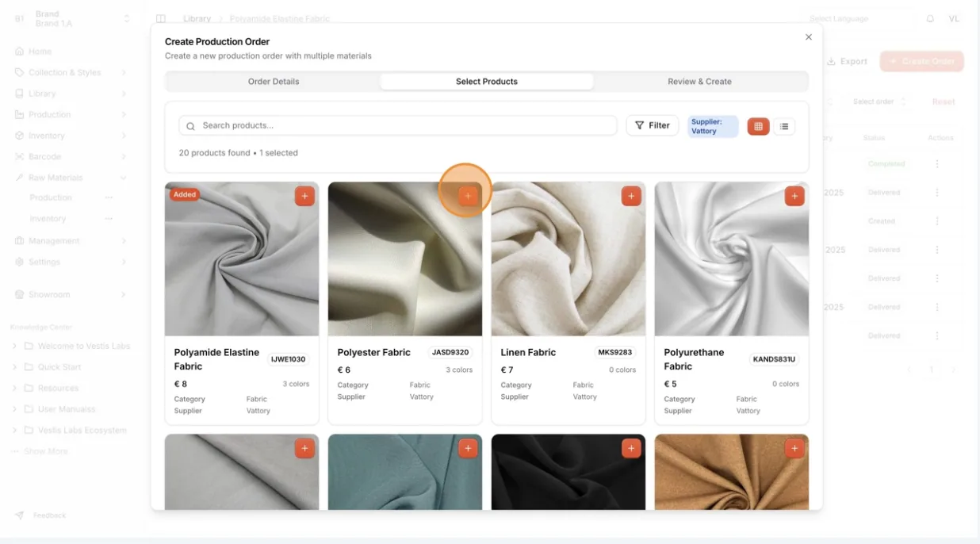The height and width of the screenshot is (544, 980).
Task: Open actions menu for the Created order row
Action: 937,221
